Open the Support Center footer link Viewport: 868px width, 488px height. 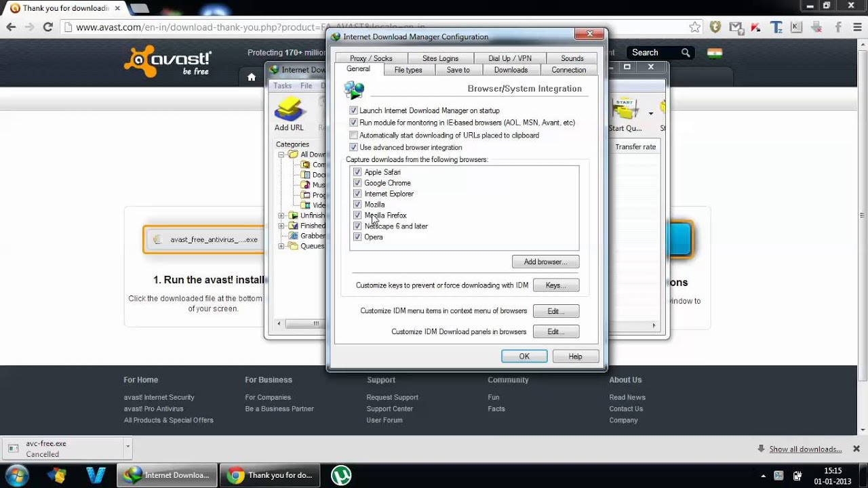click(389, 409)
